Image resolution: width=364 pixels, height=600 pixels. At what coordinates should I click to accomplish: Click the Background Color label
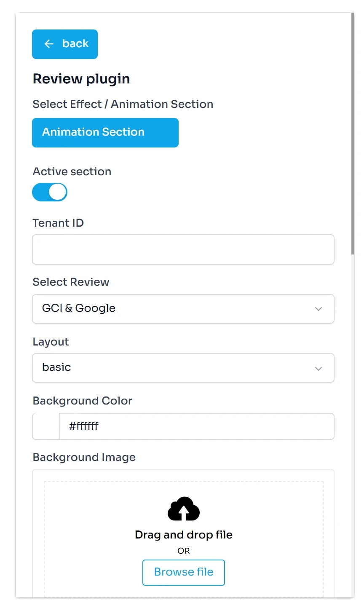point(83,401)
